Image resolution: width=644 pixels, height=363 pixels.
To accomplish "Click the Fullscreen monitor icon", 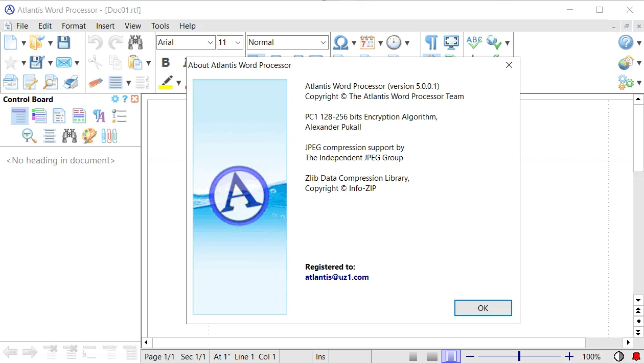I will (x=451, y=42).
